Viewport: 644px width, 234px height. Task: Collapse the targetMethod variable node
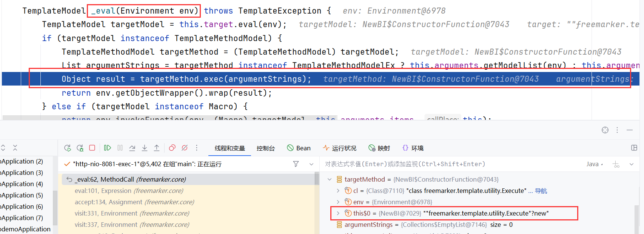[x=330, y=179]
